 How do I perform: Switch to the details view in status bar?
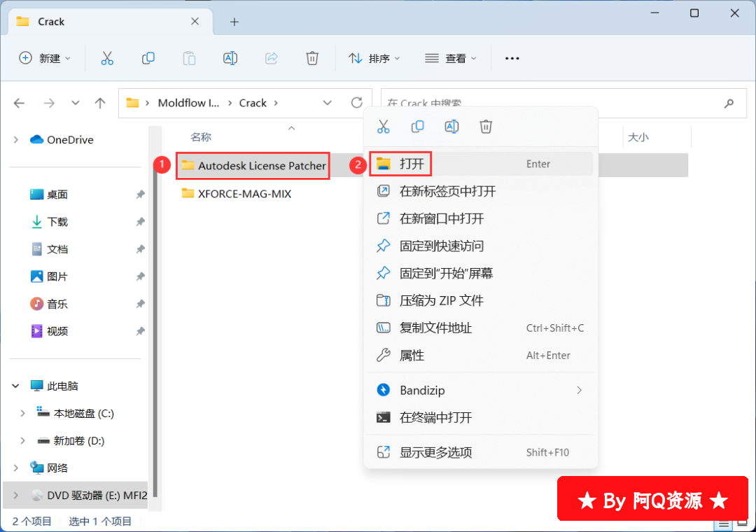pos(724,524)
